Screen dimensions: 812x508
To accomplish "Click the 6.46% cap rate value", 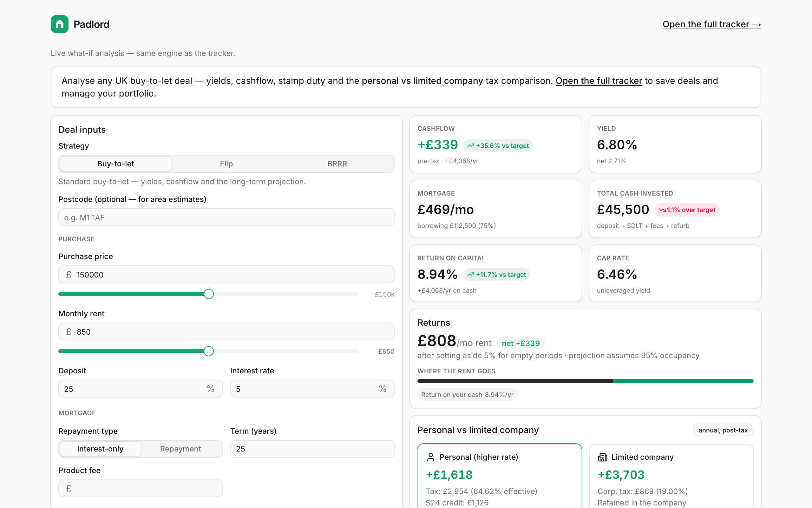I will (x=617, y=275).
